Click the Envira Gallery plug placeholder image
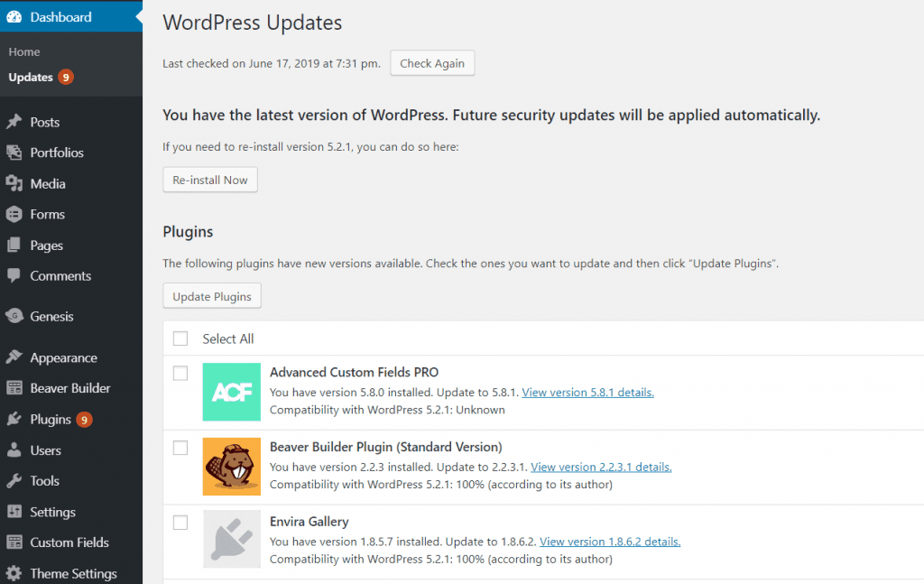Image resolution: width=924 pixels, height=584 pixels. click(x=232, y=539)
